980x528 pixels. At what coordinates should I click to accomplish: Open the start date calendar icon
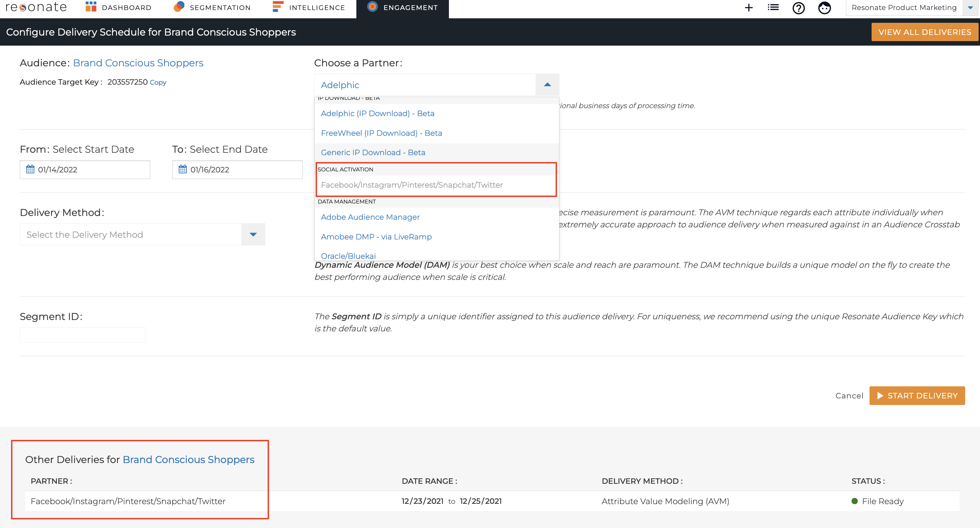(30, 169)
